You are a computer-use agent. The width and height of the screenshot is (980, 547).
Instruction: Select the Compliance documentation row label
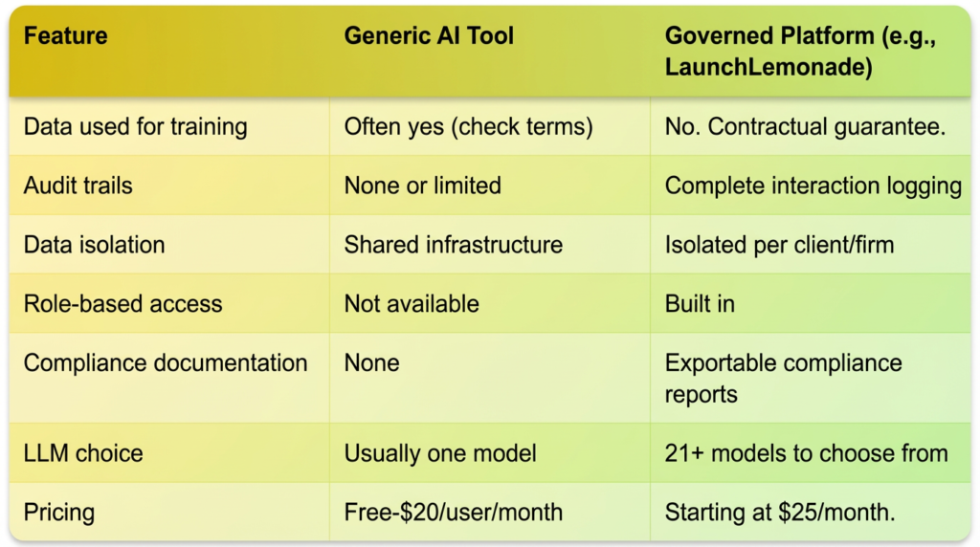tap(166, 363)
